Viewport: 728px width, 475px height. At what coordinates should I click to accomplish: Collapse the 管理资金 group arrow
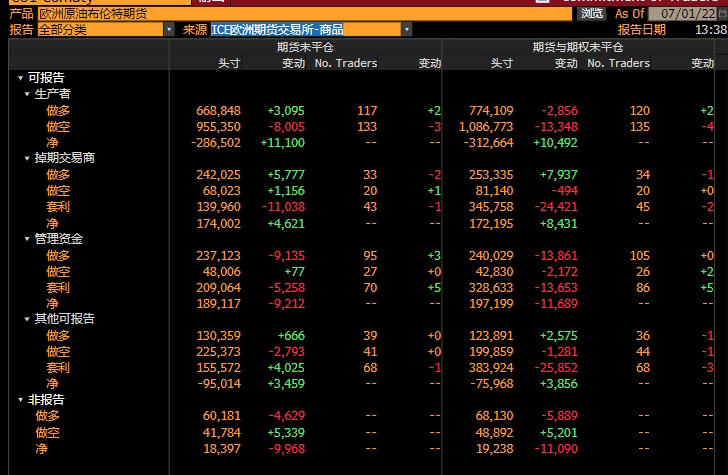pos(27,239)
